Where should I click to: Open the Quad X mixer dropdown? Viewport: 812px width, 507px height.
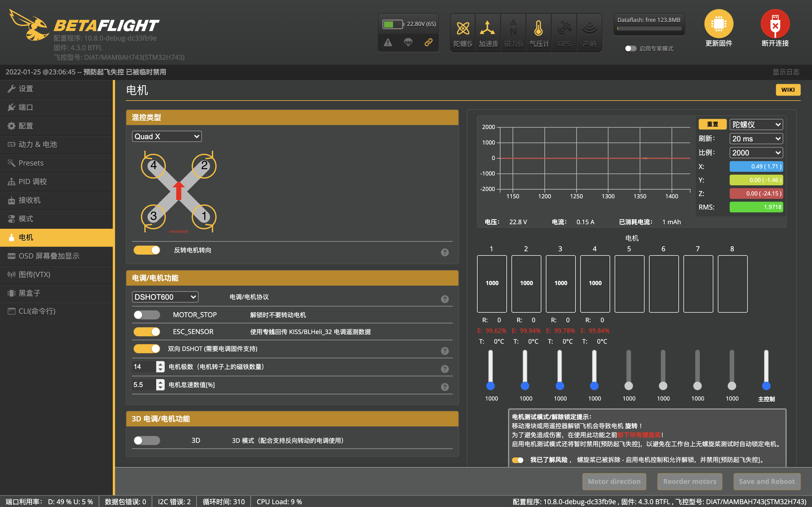click(x=166, y=137)
